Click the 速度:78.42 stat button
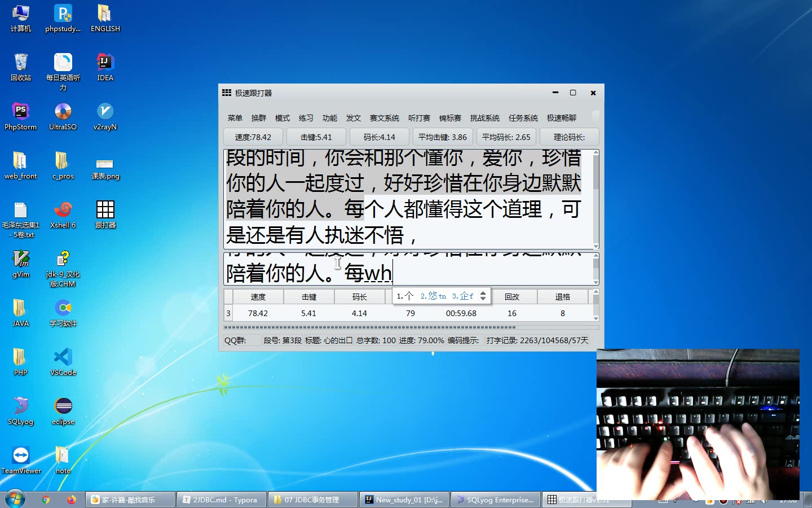 [253, 137]
